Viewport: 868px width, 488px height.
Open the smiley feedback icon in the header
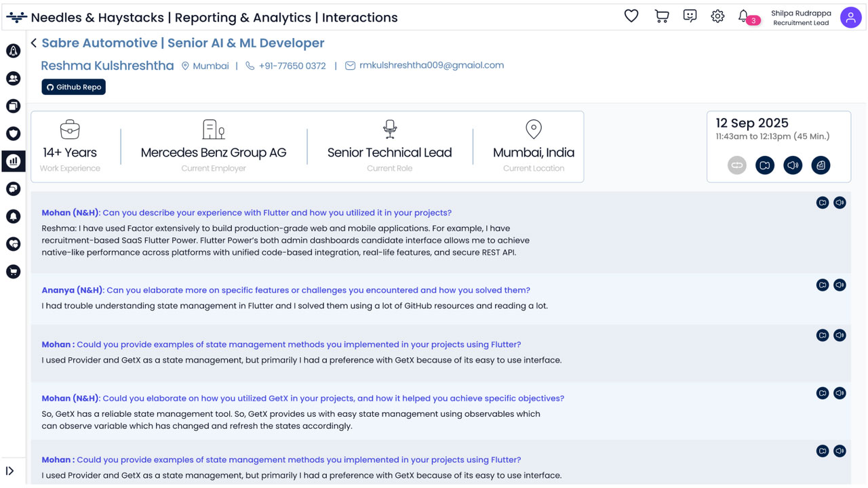(690, 16)
